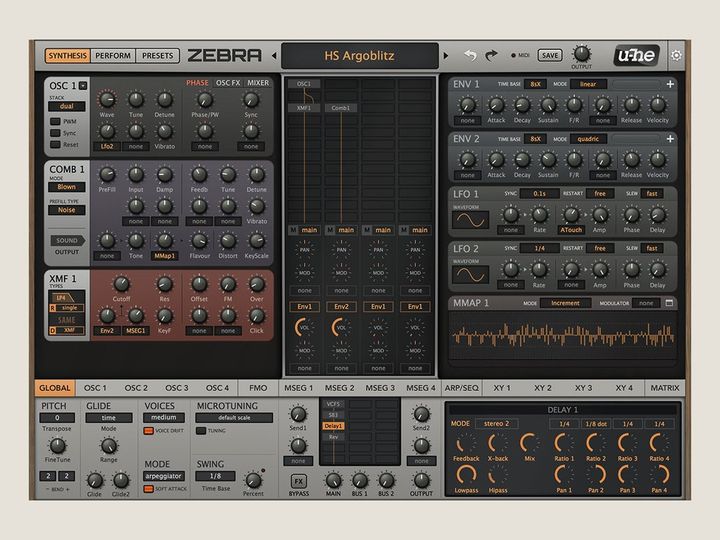The width and height of the screenshot is (720, 540).
Task: Open the MSEG 1 lower tab
Action: click(x=298, y=388)
